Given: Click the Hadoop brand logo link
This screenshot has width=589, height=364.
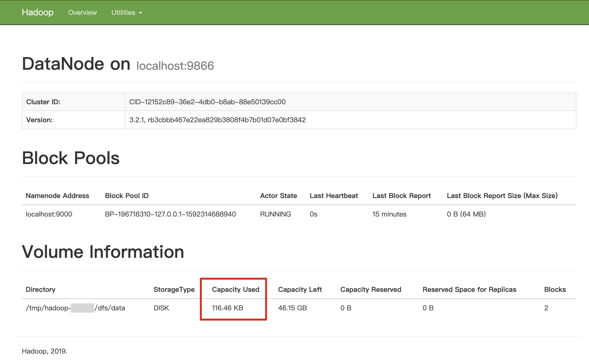Looking at the screenshot, I should pyautogui.click(x=37, y=12).
